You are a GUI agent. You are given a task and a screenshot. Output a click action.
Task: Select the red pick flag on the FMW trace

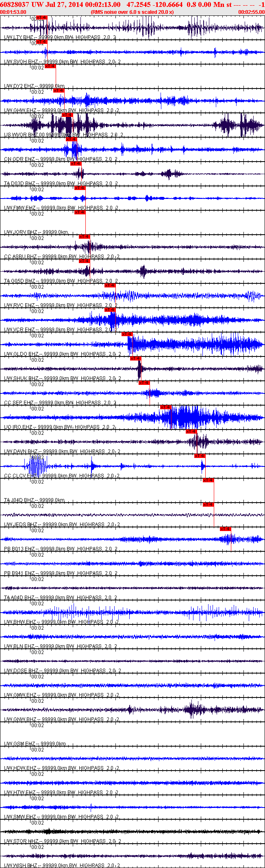coord(80,188)
